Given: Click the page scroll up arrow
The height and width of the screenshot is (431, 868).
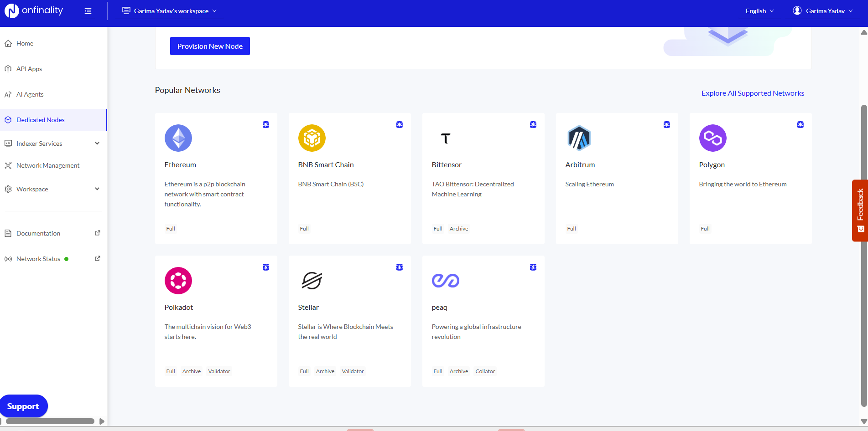Looking at the screenshot, I should pos(864,32).
